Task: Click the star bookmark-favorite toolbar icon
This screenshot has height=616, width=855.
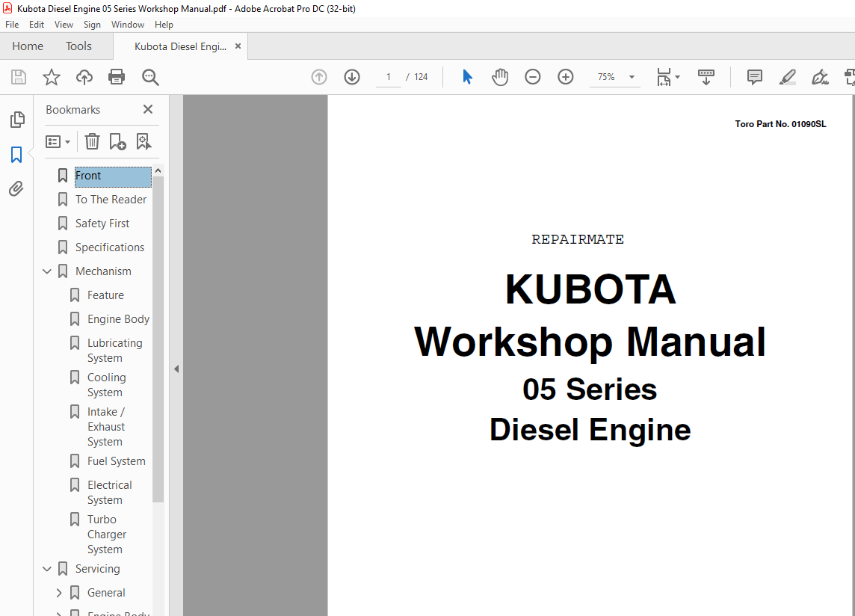Action: (x=52, y=77)
